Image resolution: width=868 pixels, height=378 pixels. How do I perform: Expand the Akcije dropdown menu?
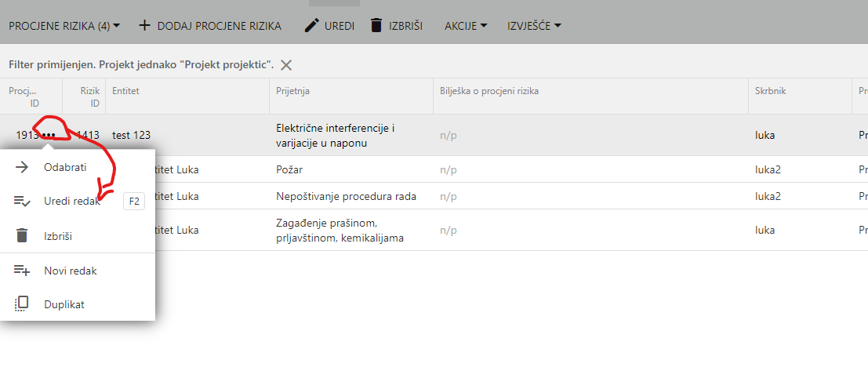coord(466,26)
